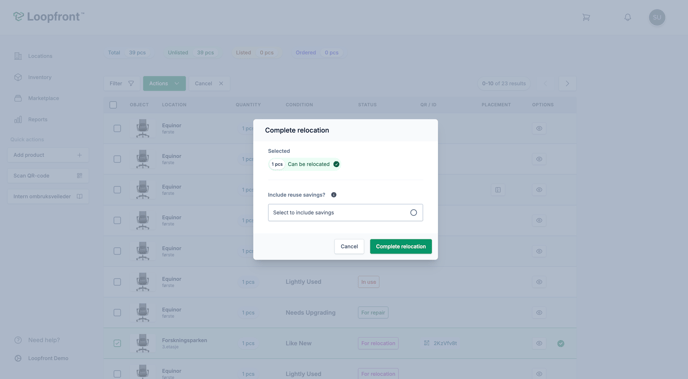Select the include savings radio option
Viewport: 688px width, 379px height.
pyautogui.click(x=413, y=213)
